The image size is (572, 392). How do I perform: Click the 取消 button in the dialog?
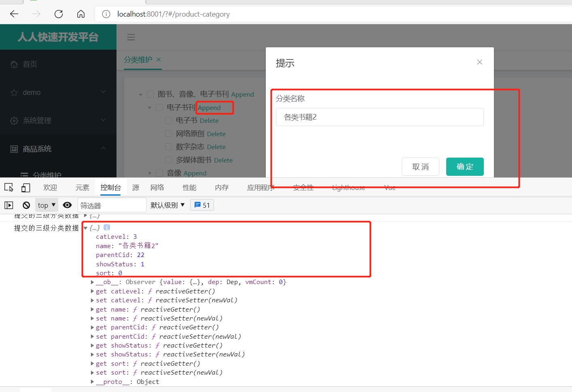(x=420, y=166)
